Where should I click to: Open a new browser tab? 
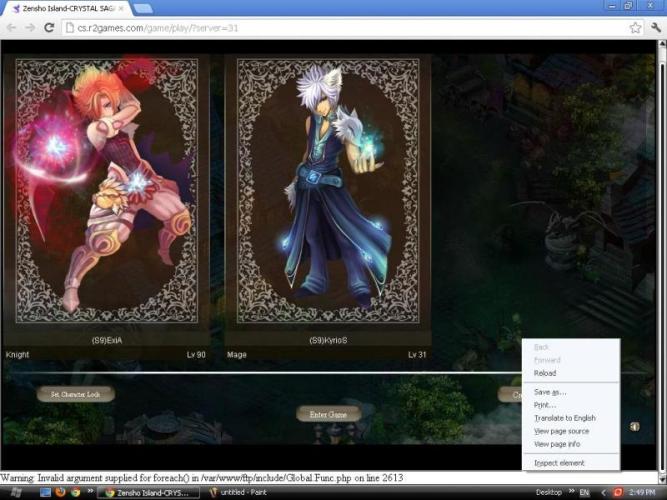click(x=142, y=8)
